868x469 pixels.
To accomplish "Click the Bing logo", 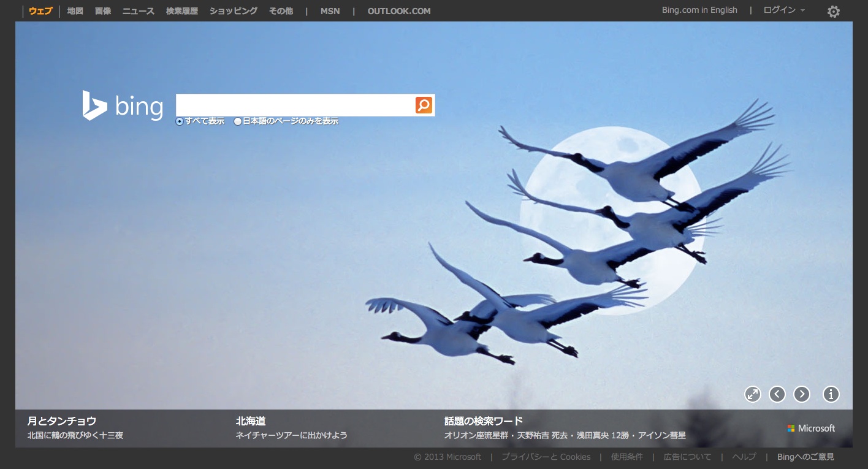I will [123, 106].
